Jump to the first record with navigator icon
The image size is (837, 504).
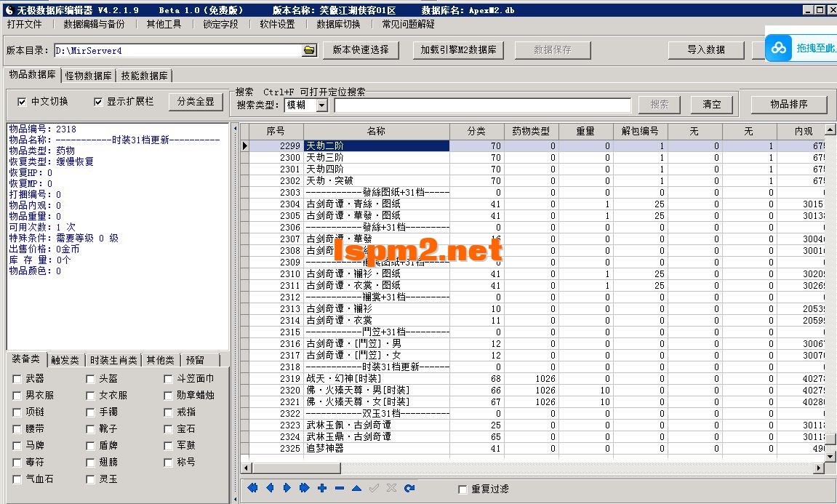(x=252, y=489)
